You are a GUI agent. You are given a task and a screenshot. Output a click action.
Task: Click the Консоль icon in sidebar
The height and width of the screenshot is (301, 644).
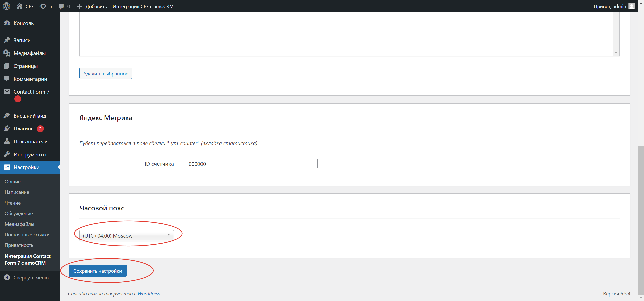(x=7, y=23)
